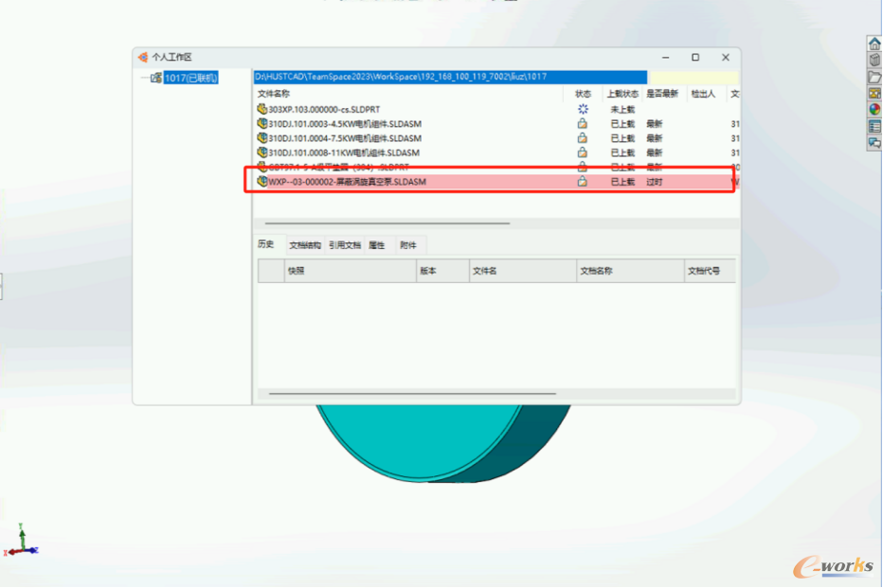Screen dimensions: 883x588
Task: Open the Appearances color ball icon
Action: click(x=874, y=109)
